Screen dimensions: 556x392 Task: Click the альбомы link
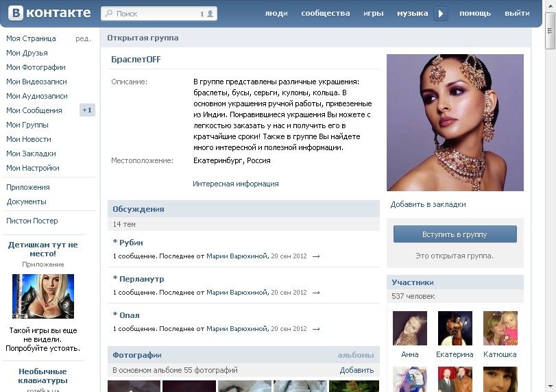(356, 355)
